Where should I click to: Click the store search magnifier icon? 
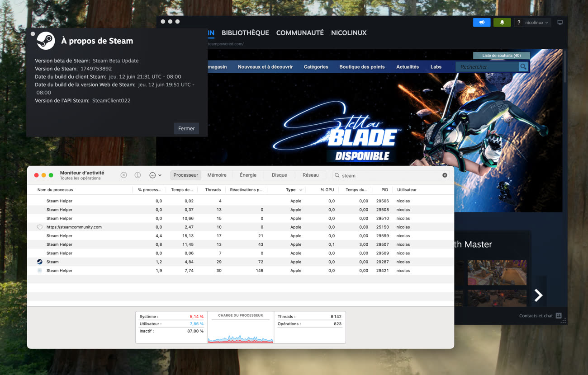pos(523,67)
